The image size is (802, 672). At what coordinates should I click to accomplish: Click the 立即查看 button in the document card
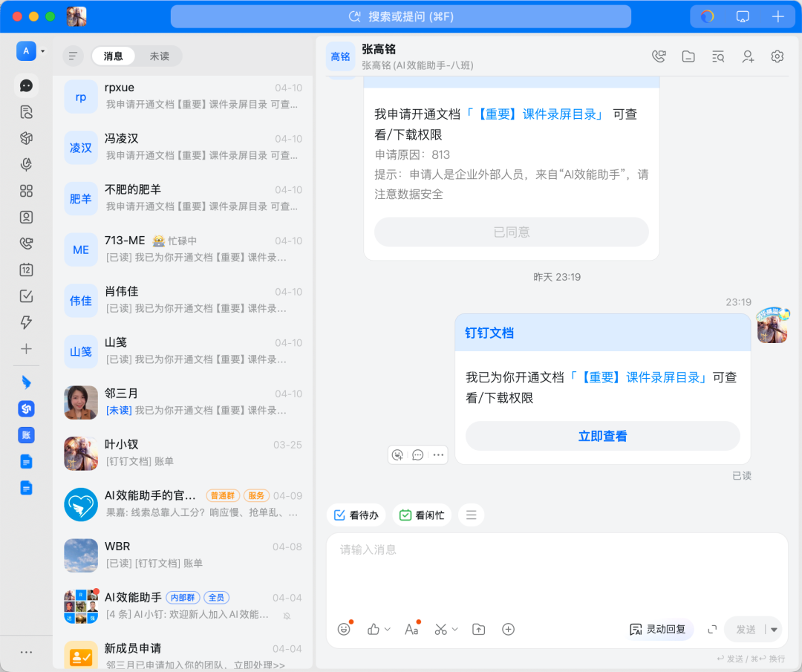click(602, 436)
